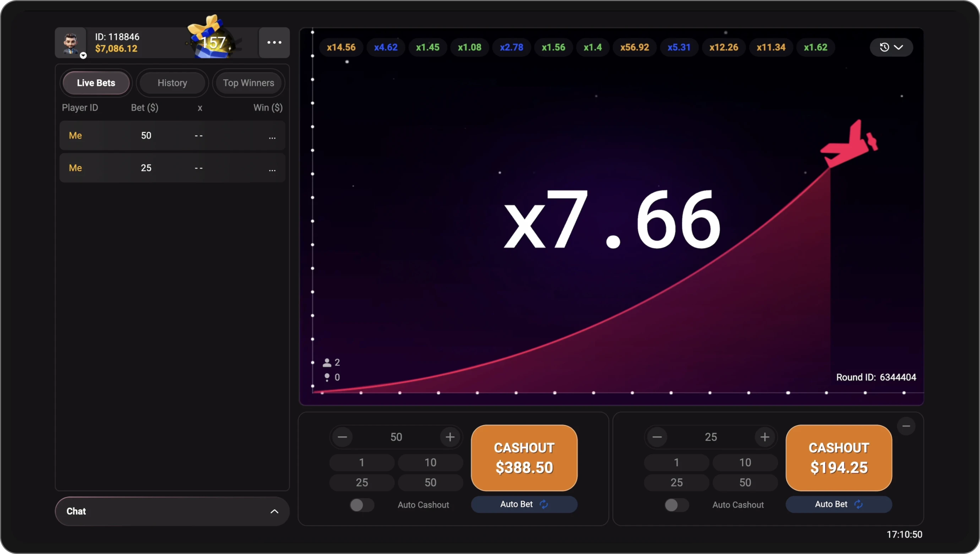
Task: Decrease the 50 bet with minus
Action: click(342, 437)
